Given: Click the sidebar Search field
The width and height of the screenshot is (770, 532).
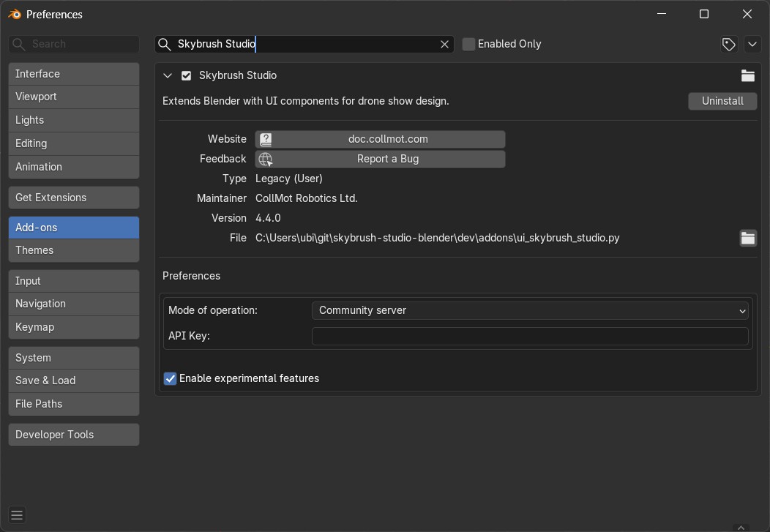Looking at the screenshot, I should tap(74, 44).
